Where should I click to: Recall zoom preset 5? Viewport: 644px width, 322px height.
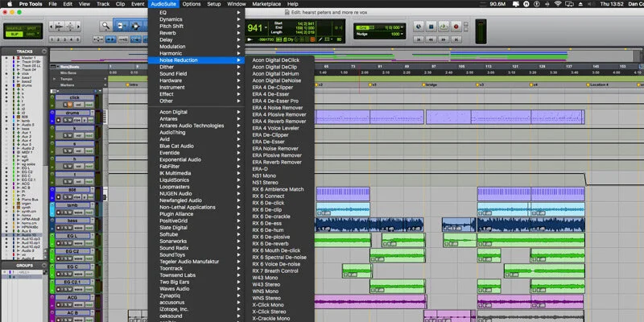(x=77, y=39)
